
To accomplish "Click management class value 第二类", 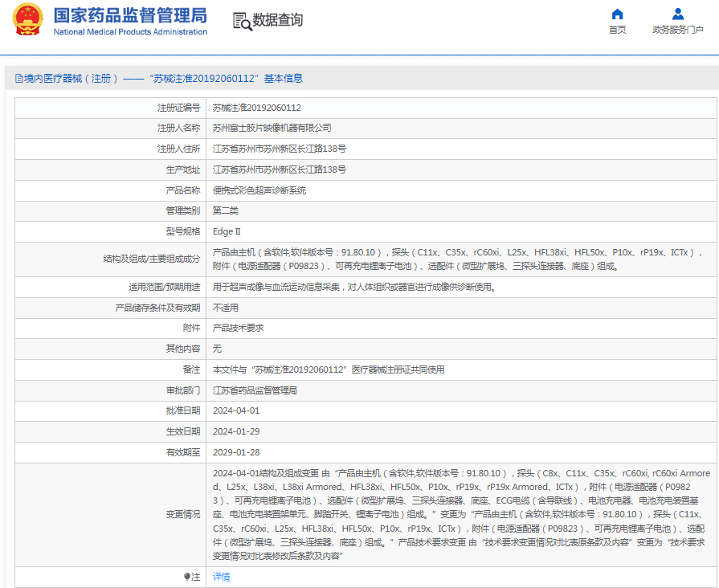I will point(226,210).
